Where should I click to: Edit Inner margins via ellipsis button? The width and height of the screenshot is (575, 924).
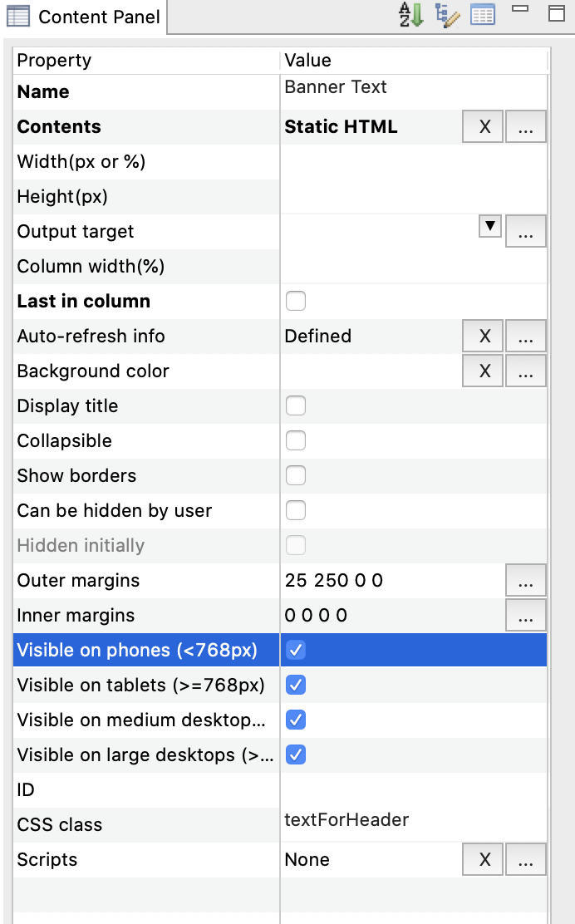pyautogui.click(x=526, y=615)
